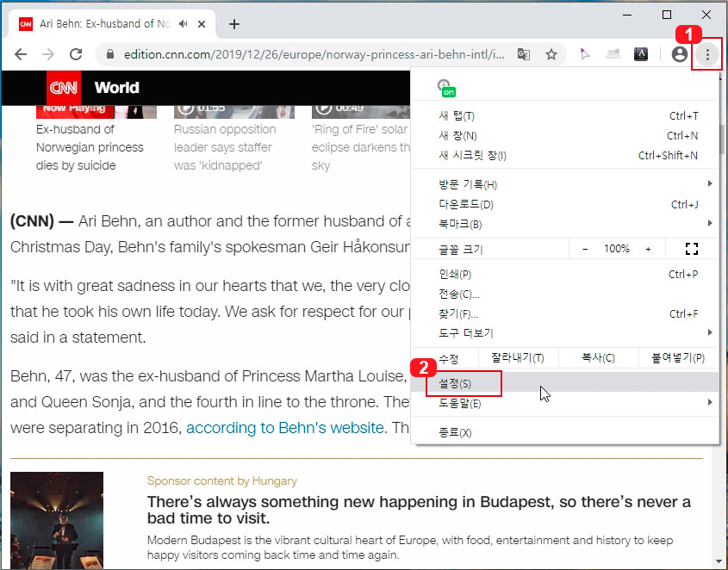
Task: Click 잘라내기(T) cut button
Action: tap(518, 358)
